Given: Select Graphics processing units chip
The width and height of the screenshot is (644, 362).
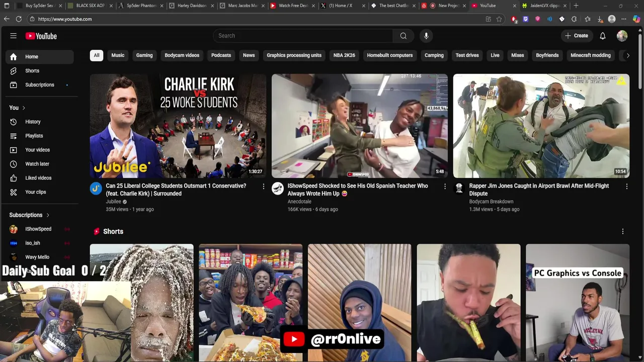Looking at the screenshot, I should [x=294, y=55].
